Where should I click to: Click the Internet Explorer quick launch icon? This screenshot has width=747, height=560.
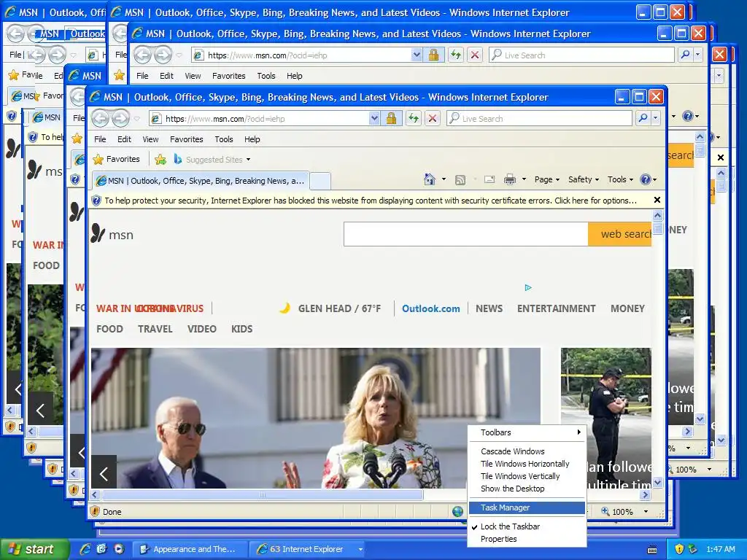coord(85,549)
